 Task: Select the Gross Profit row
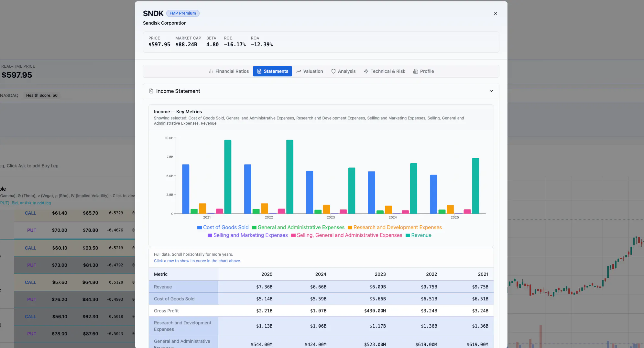[321, 311]
